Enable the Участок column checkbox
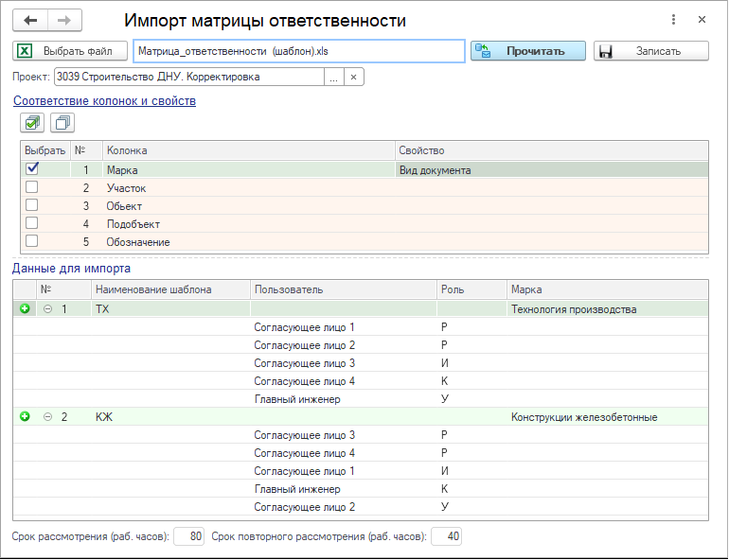This screenshot has height=560, width=729. [x=32, y=188]
